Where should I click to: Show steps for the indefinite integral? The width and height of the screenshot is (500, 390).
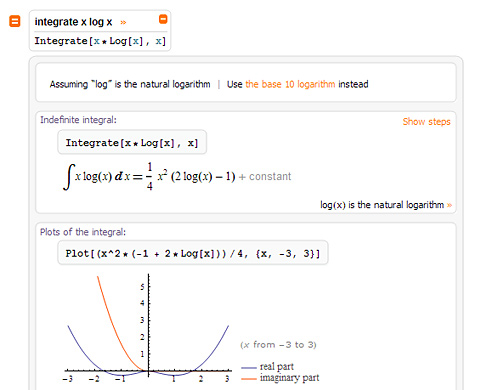[426, 122]
